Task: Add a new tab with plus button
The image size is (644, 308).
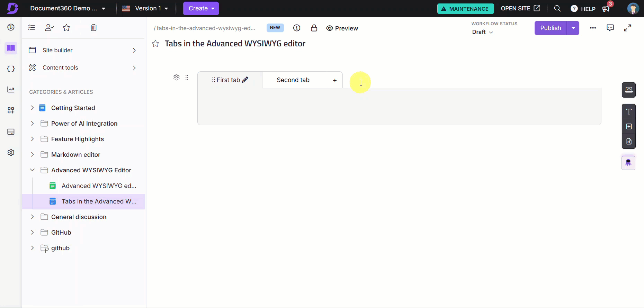Action: (x=335, y=80)
